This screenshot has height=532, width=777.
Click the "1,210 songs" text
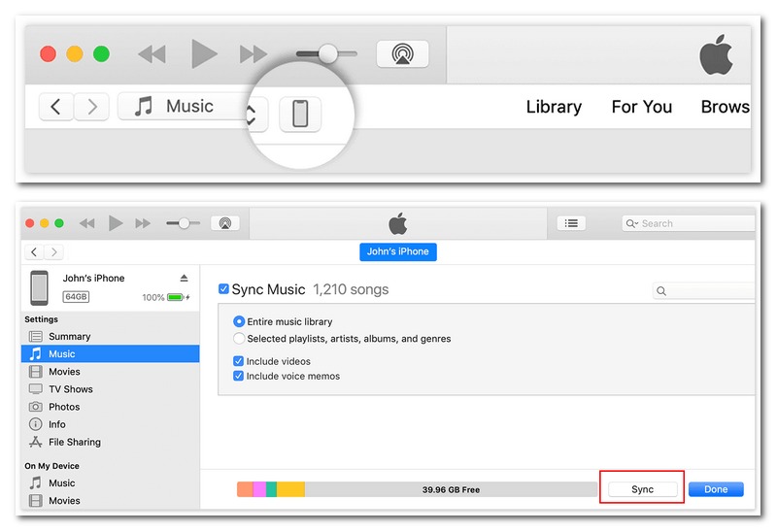pos(351,289)
